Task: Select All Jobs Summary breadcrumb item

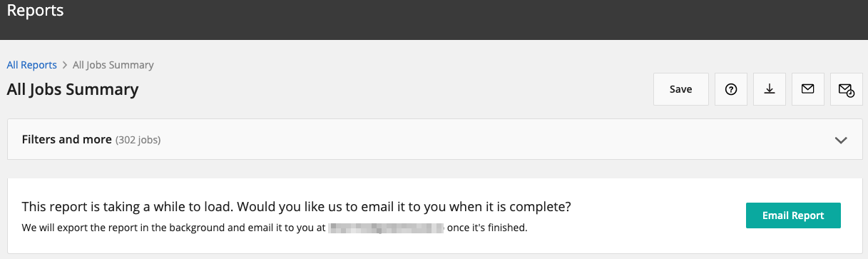Action: pyautogui.click(x=113, y=65)
